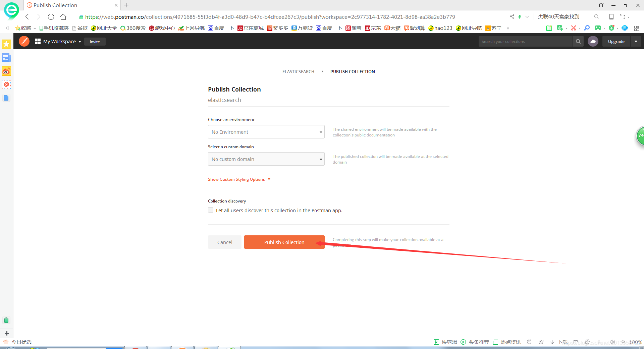Click the collections search magnifier icon
This screenshot has width=644, height=349.
pyautogui.click(x=578, y=42)
